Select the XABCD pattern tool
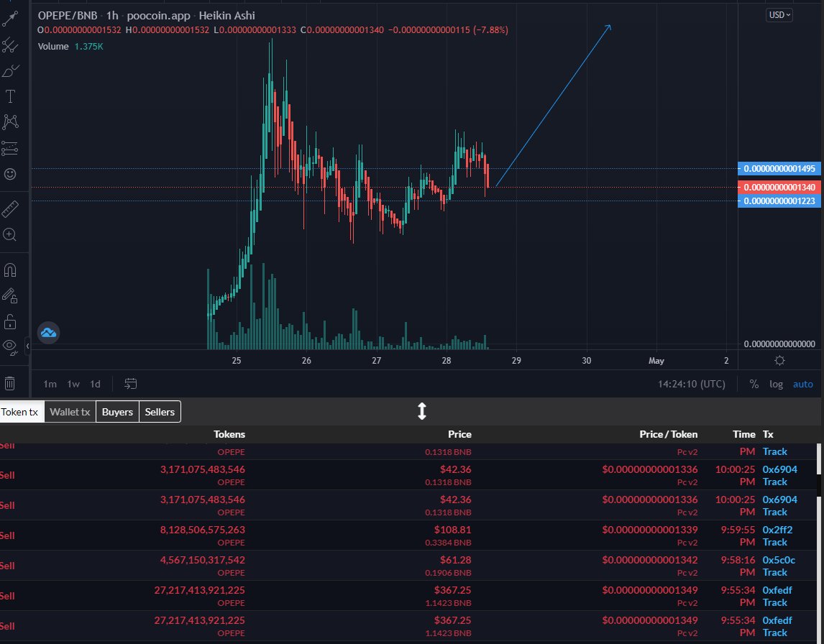The height and width of the screenshot is (644, 824). point(10,122)
